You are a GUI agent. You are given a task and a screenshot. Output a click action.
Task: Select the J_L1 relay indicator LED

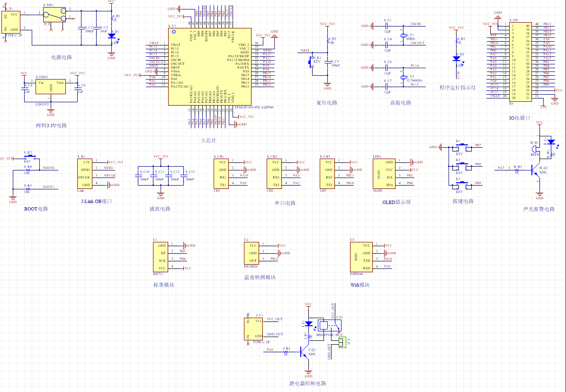tap(308, 324)
